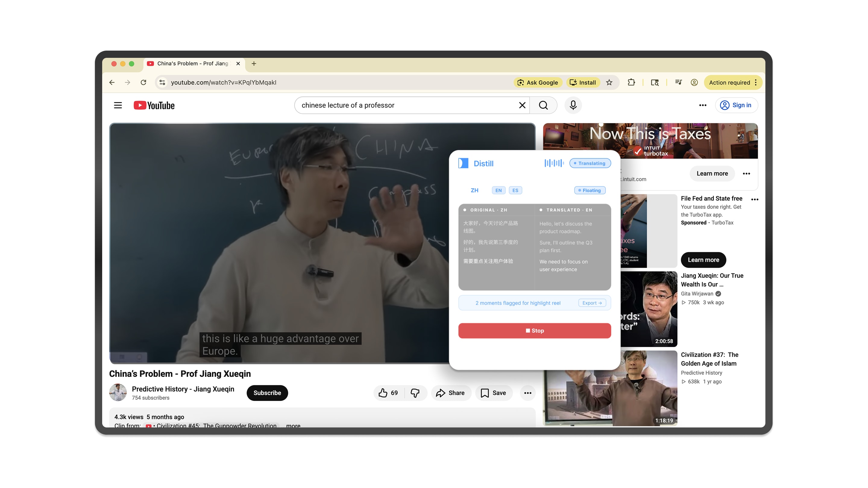Click the translated text 'Hello, let's discuss the product roadmap.'
868x488 pixels.
pos(565,228)
